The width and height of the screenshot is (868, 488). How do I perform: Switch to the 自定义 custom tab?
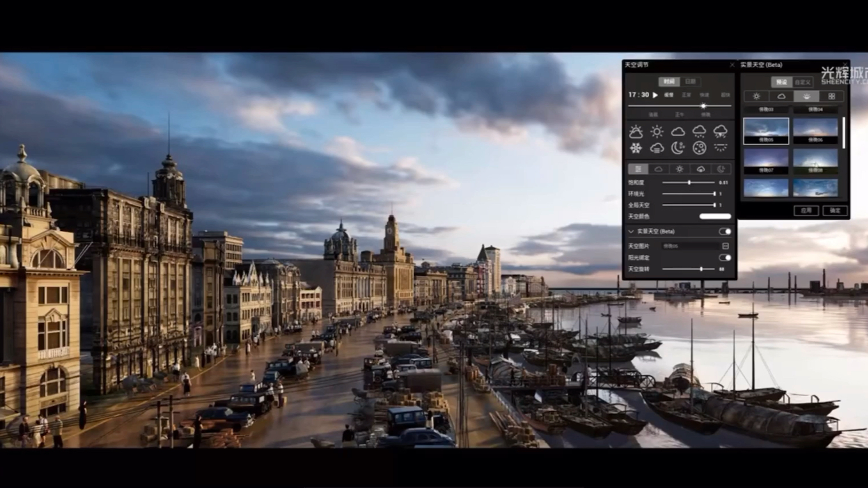802,82
